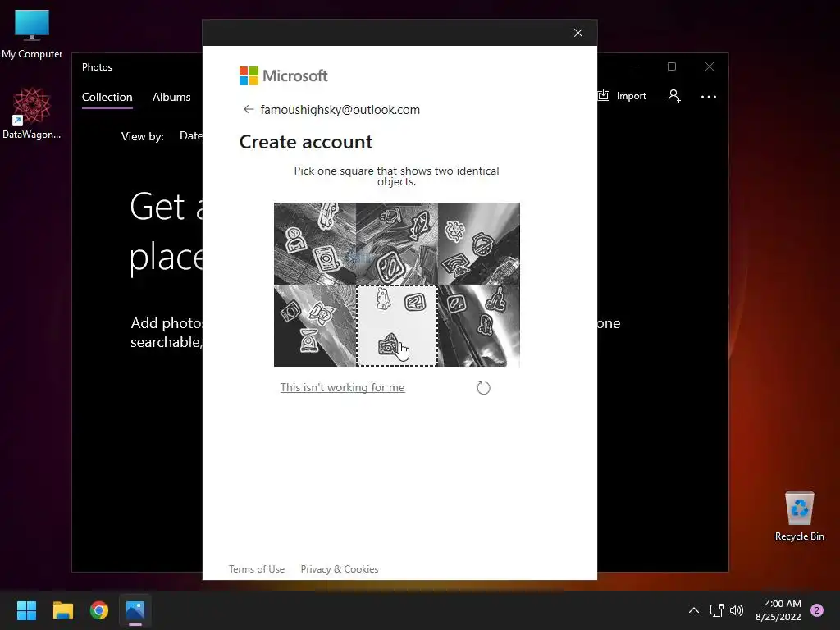Select the top-middle puzzle square

pyautogui.click(x=397, y=243)
